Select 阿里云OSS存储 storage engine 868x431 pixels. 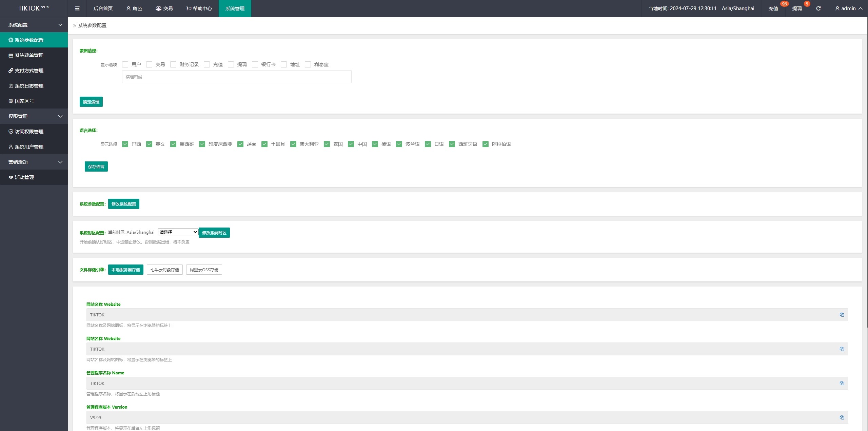point(204,270)
